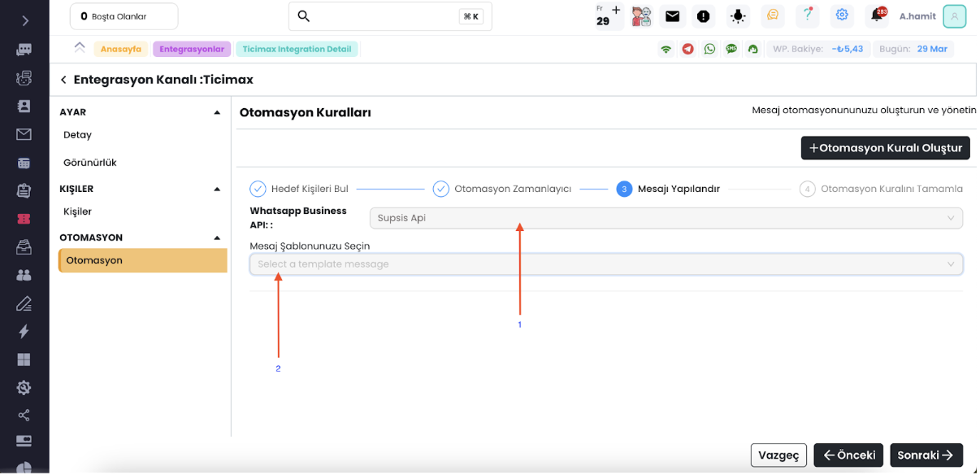Expand the left sidebar with the arrow icon
This screenshot has height=475, width=980.
coord(24,20)
